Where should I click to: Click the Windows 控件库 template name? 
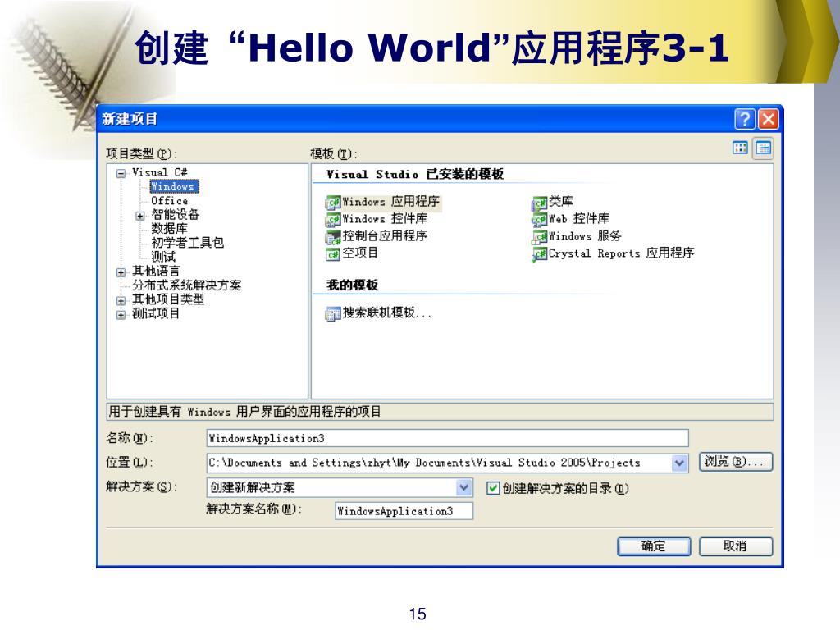pyautogui.click(x=385, y=219)
